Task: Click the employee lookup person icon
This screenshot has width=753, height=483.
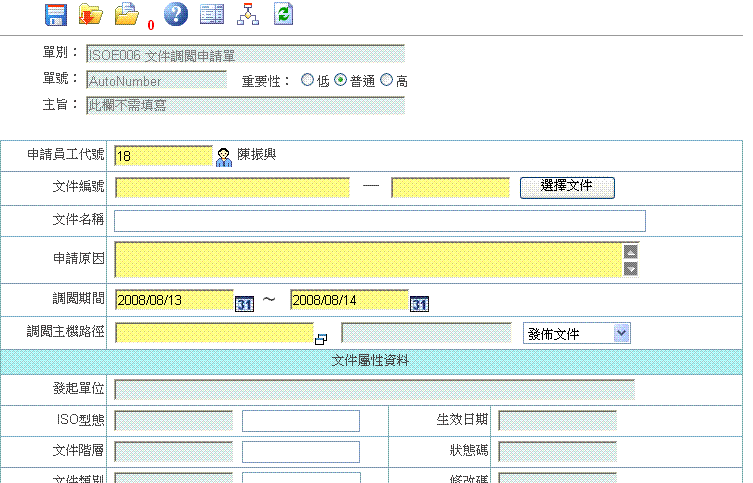Action: tap(224, 156)
